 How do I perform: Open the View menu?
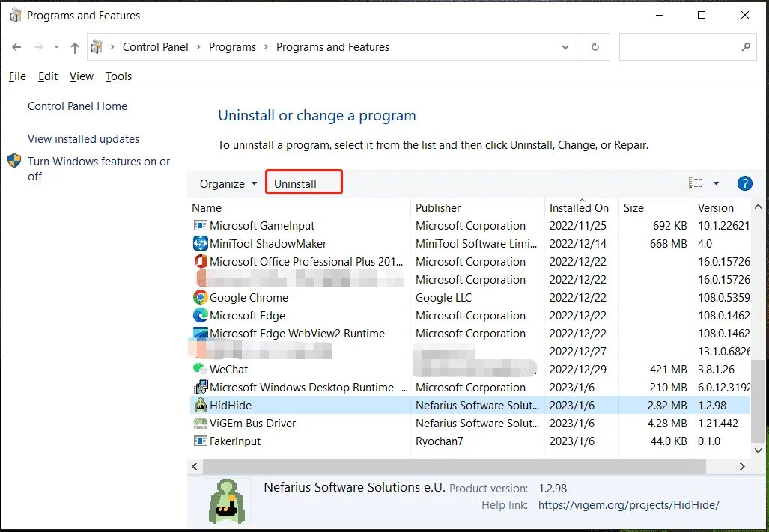[82, 76]
